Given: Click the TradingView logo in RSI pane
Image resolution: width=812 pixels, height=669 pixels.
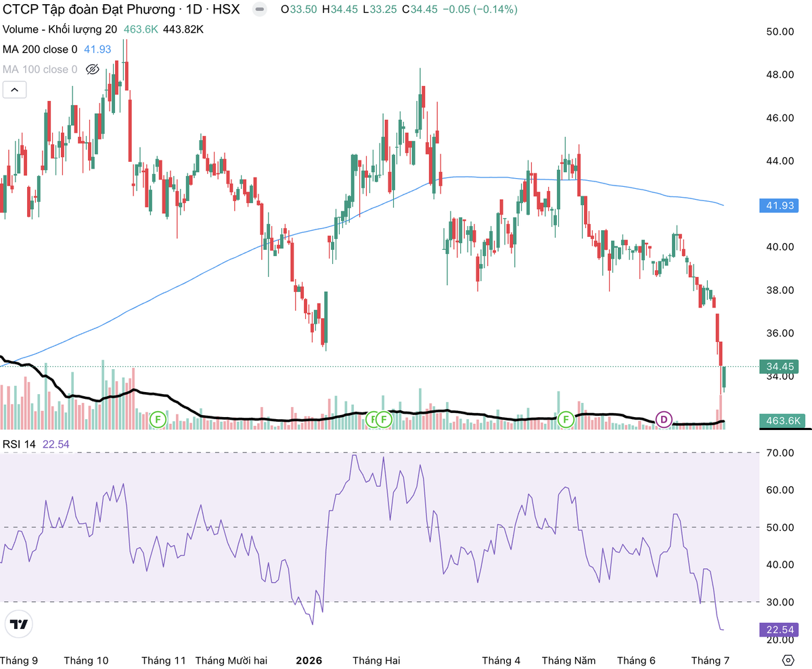Looking at the screenshot, I should [x=20, y=624].
